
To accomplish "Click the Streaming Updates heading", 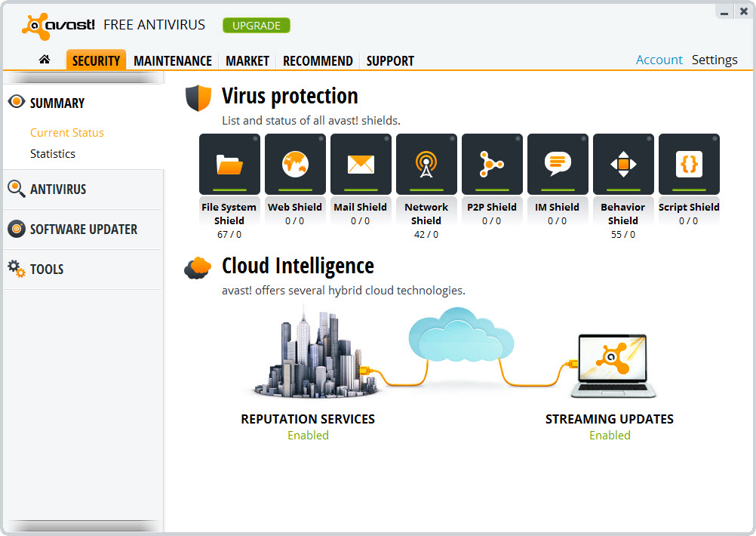I will click(x=610, y=419).
